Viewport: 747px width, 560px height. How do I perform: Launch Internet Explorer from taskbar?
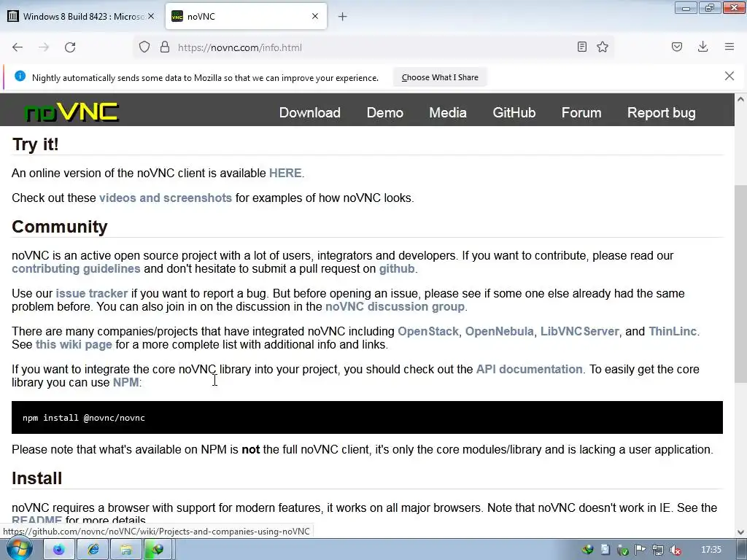click(x=93, y=550)
